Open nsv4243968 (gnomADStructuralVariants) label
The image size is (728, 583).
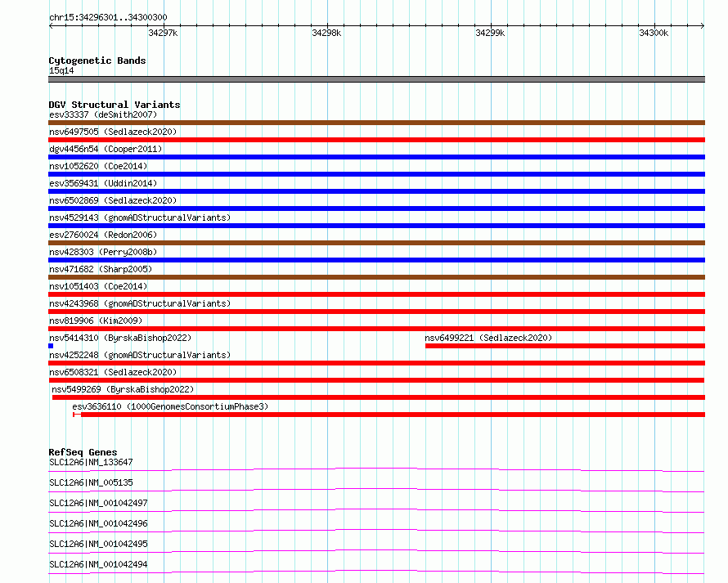pyautogui.click(x=140, y=303)
